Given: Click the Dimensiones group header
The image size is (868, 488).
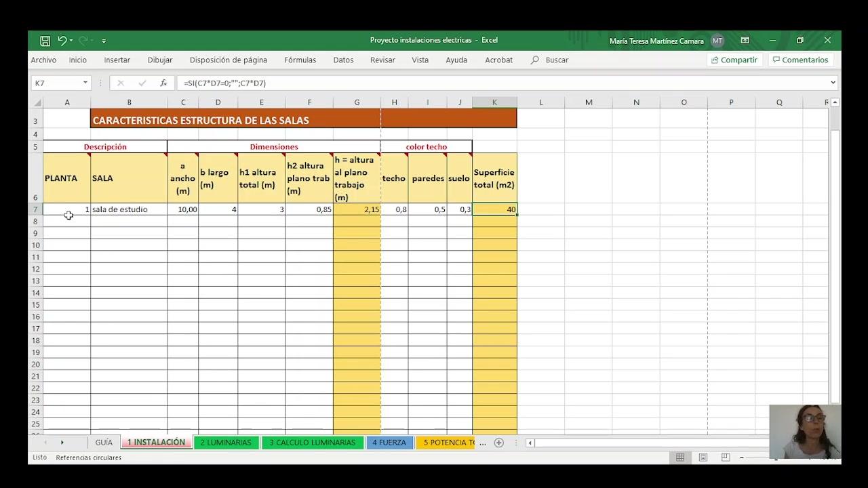Looking at the screenshot, I should (274, 146).
